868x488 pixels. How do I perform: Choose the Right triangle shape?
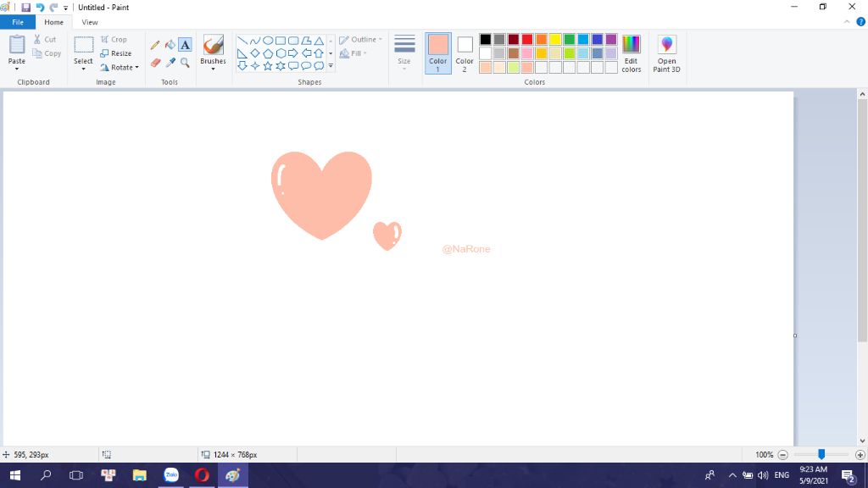pyautogui.click(x=242, y=53)
